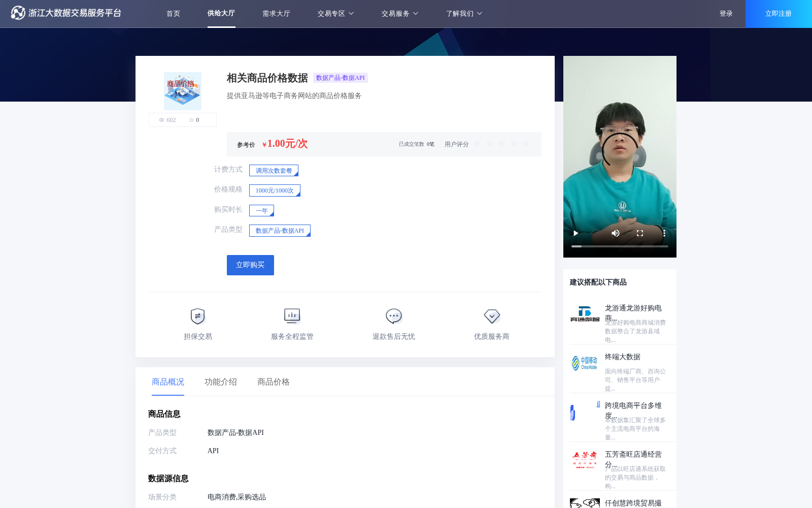Screen dimensions: 812x508
Task: Click the 退款售后无忧 chat bubble icon
Action: pos(394,316)
